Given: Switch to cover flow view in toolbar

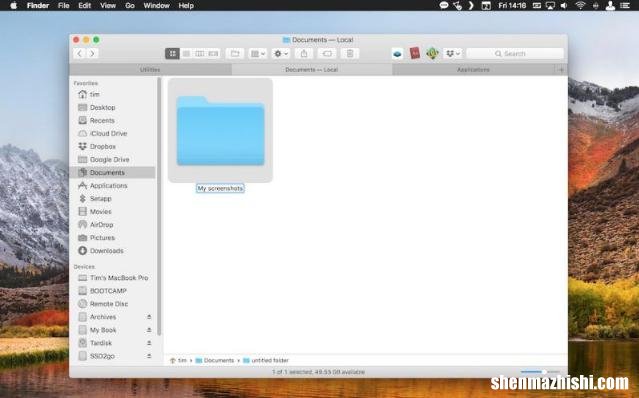Looking at the screenshot, I should pyautogui.click(x=213, y=53).
